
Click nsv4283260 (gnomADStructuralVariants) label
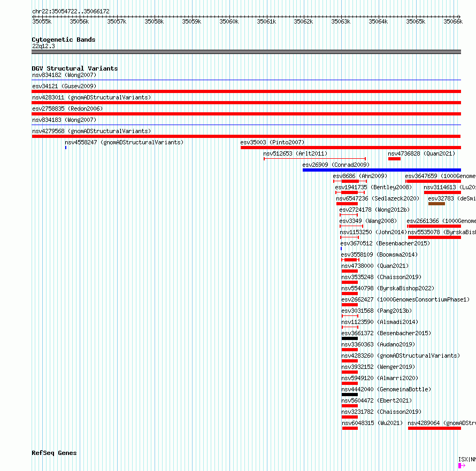(401, 356)
